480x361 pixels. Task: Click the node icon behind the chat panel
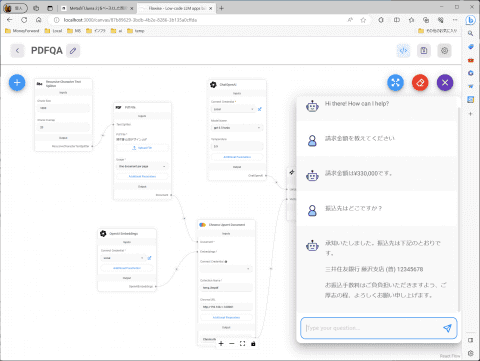click(292, 172)
